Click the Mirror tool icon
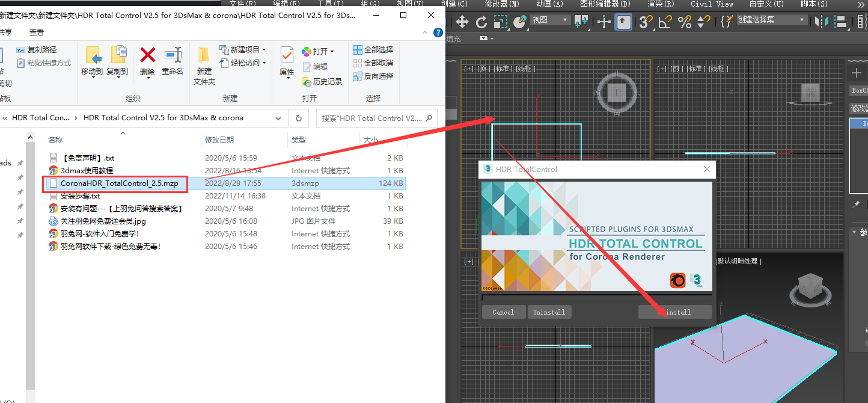This screenshot has height=403, width=868. pos(821,22)
